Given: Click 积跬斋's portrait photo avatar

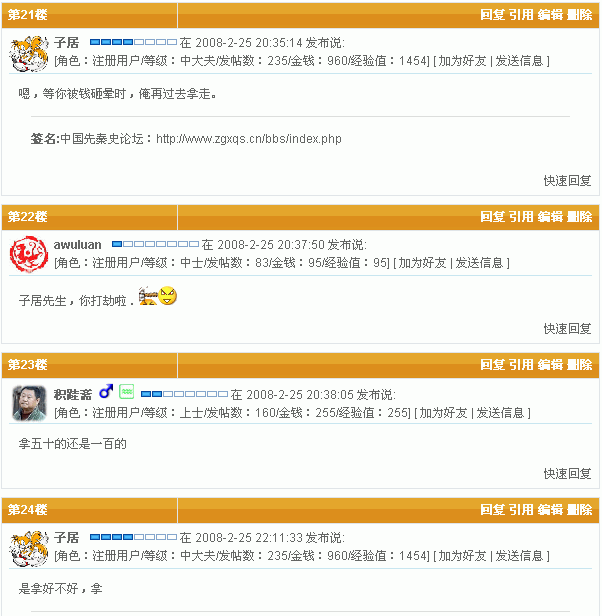Looking at the screenshot, I should click(x=29, y=403).
